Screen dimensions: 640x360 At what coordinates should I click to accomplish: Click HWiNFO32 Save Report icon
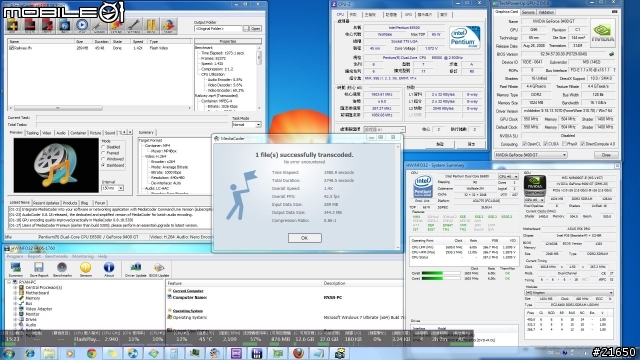39,269
